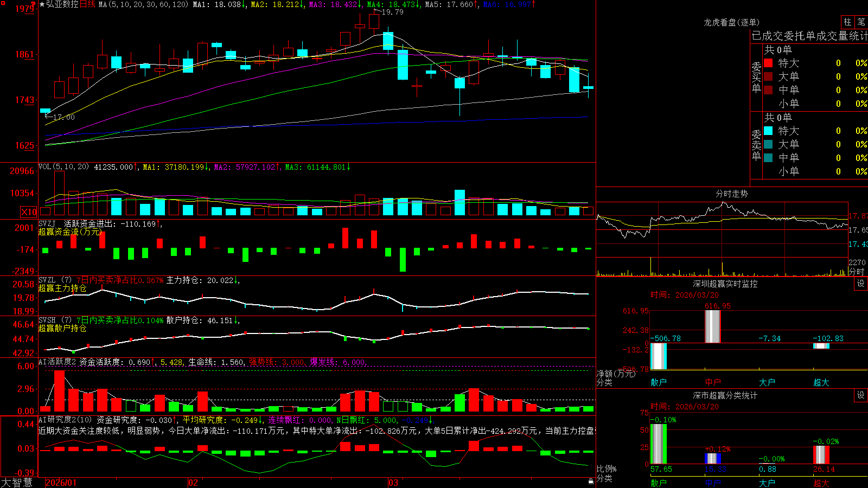The image size is (868, 488).
Task: Click 中户 category label in 深市超赢分类统计
Action: [713, 483]
